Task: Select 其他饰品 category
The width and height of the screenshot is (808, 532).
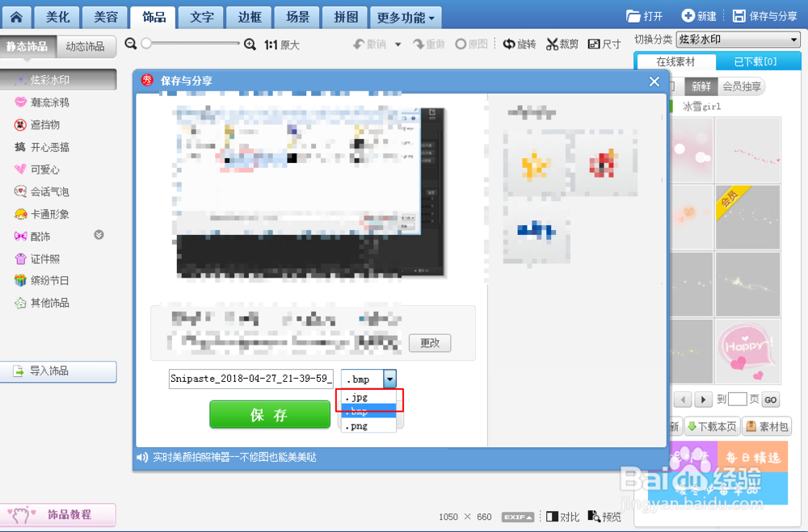Action: [42, 303]
